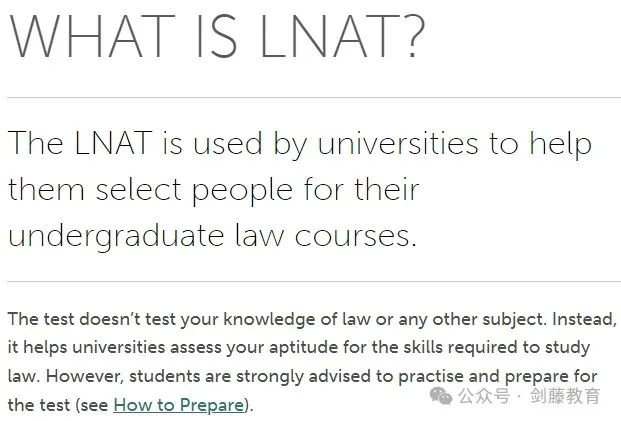Click the WHAT IS LNAT? heading
Screen dimensions: 621x421
coord(217,36)
